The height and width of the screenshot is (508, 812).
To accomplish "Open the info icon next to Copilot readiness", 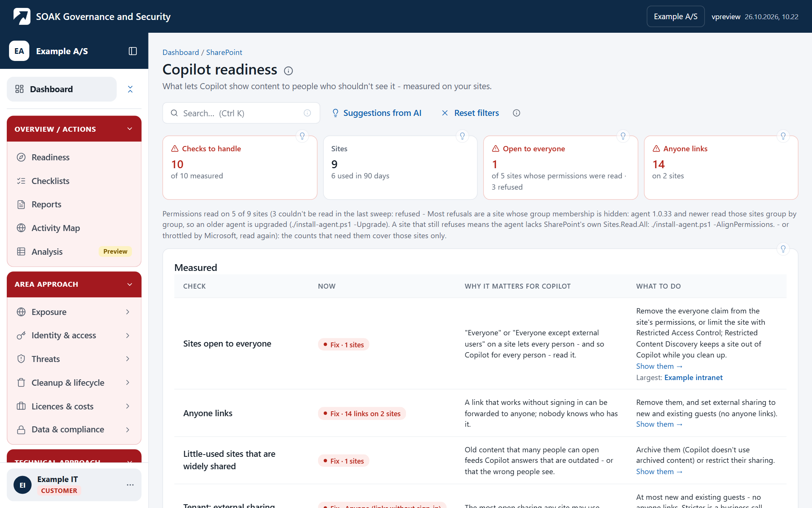I will pyautogui.click(x=288, y=71).
